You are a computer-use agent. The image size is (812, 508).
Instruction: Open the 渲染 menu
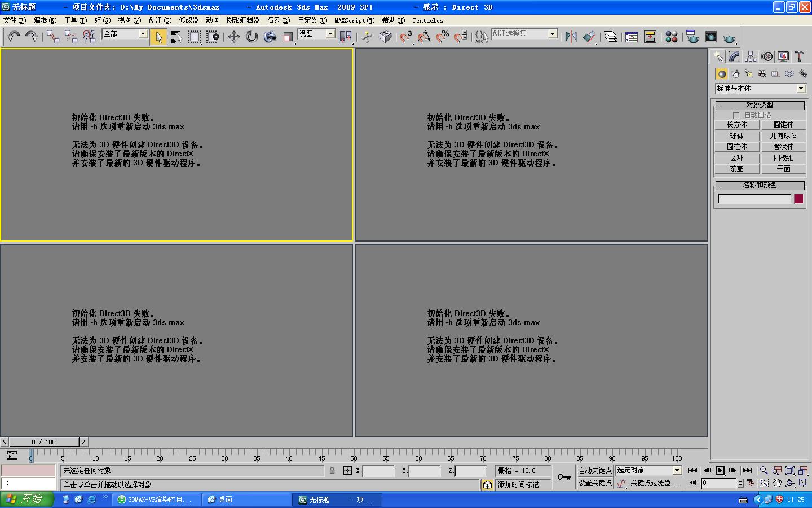click(279, 20)
